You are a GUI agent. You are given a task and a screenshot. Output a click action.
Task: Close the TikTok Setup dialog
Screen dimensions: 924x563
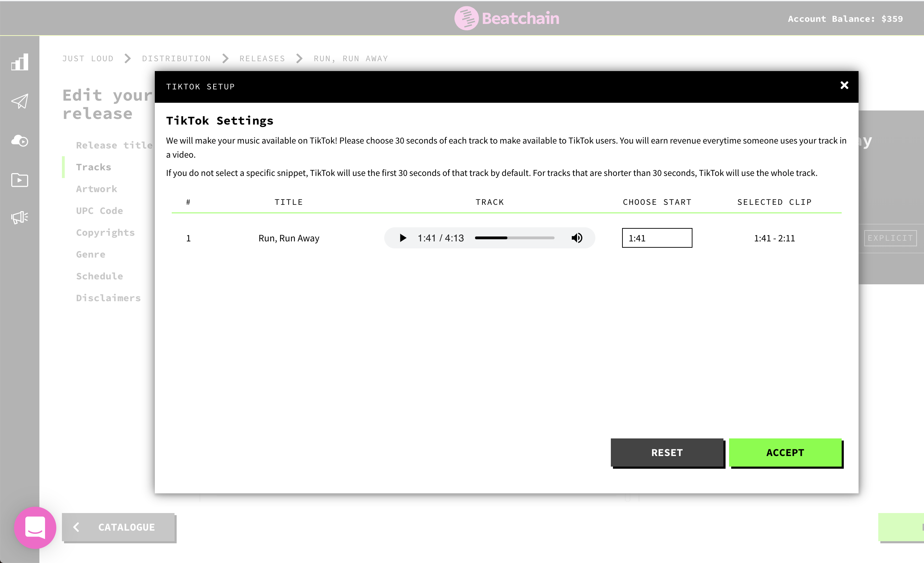click(x=844, y=86)
